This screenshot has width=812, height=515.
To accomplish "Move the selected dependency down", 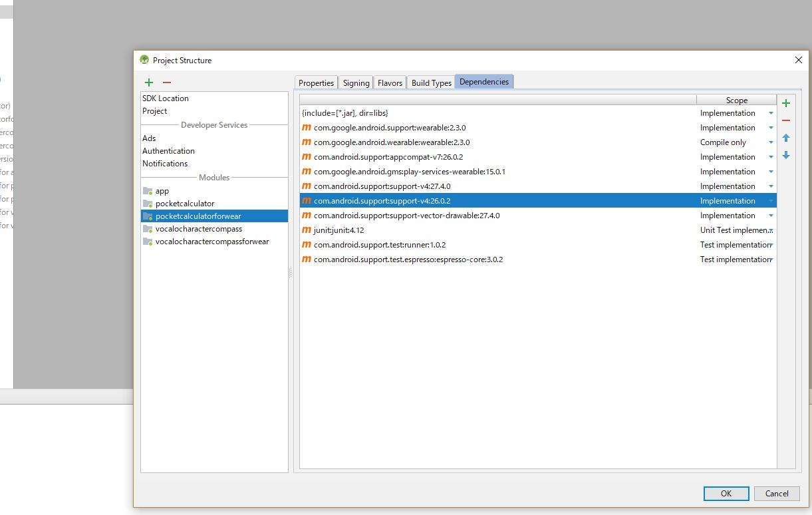I will (786, 156).
